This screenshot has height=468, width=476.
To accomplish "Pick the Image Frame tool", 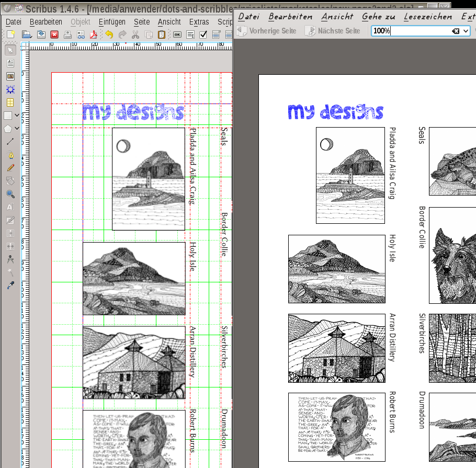I will (10, 76).
